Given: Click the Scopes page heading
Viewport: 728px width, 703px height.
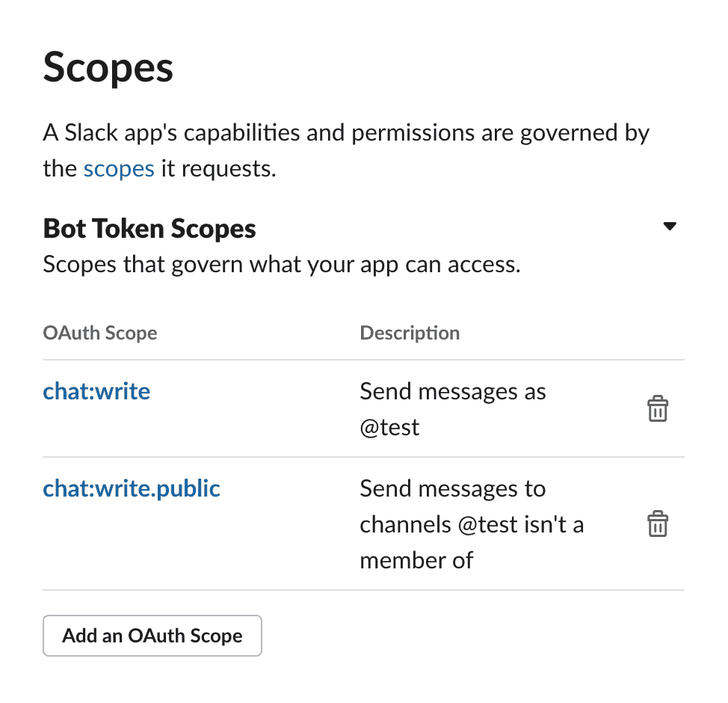Looking at the screenshot, I should coord(108,68).
